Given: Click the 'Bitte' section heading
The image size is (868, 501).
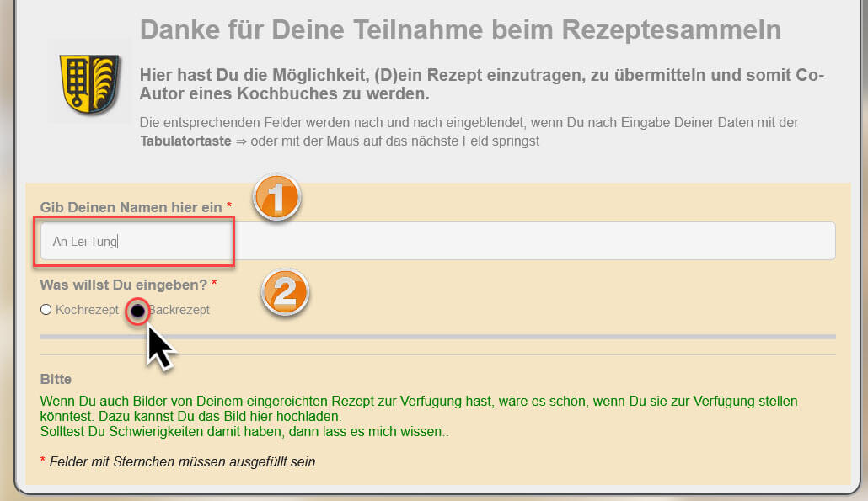Looking at the screenshot, I should pyautogui.click(x=56, y=379).
